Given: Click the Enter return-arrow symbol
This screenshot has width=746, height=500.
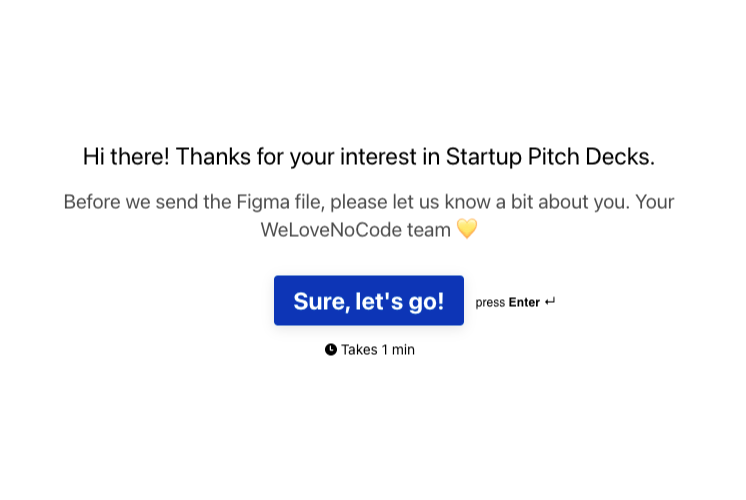Looking at the screenshot, I should click(550, 302).
